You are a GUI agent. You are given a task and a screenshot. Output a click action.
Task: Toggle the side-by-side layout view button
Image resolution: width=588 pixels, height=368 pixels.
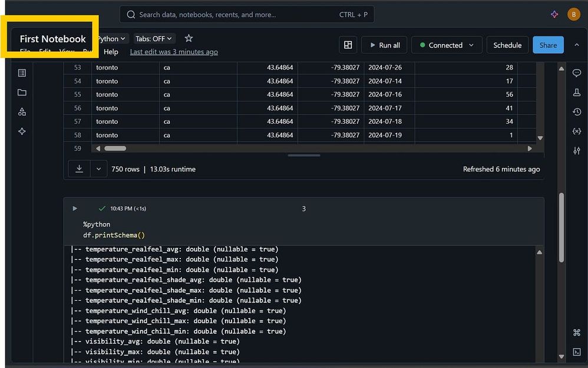click(348, 45)
